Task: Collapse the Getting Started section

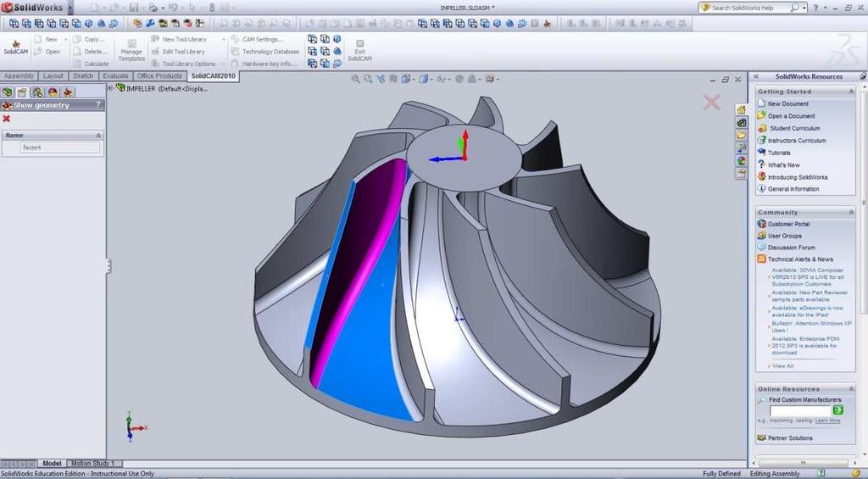Action: (x=851, y=92)
